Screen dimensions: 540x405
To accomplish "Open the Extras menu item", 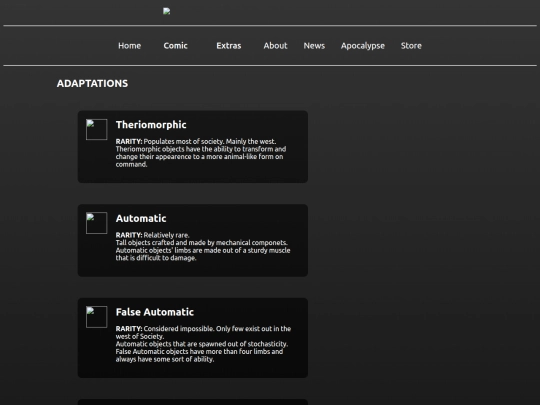I will pos(229,46).
